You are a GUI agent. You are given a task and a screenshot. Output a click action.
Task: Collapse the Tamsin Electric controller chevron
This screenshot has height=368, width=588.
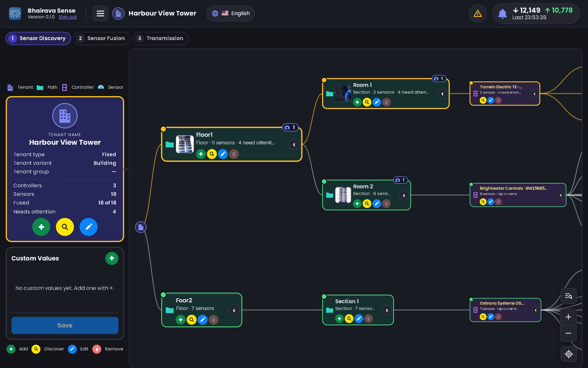(x=534, y=94)
